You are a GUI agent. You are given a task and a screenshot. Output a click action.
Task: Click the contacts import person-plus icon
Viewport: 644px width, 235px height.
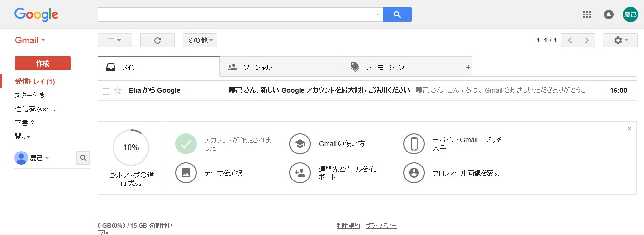[x=300, y=173]
